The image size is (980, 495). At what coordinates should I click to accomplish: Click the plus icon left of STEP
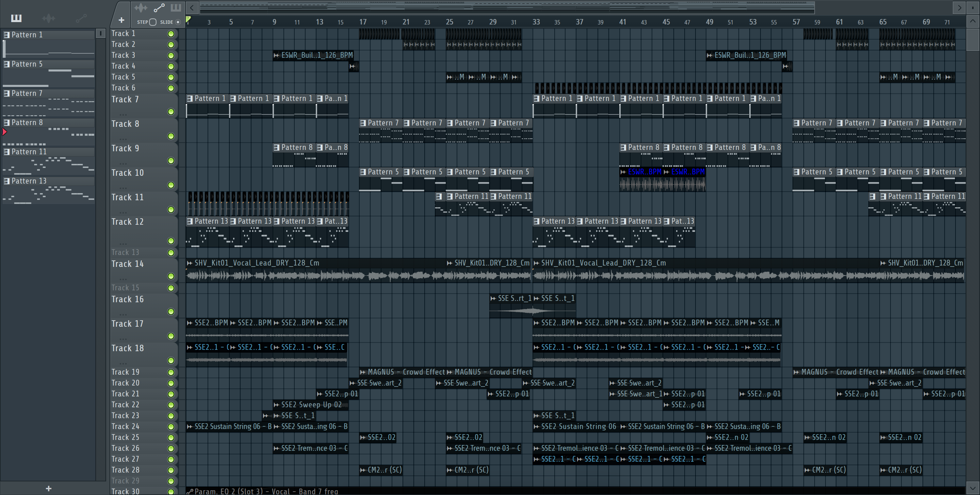pos(121,20)
